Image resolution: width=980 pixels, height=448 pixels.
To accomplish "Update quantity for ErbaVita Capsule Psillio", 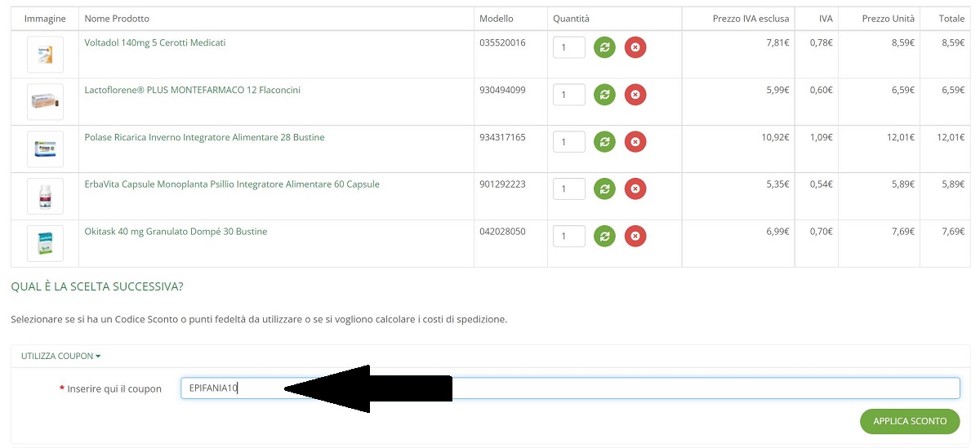I will [604, 189].
